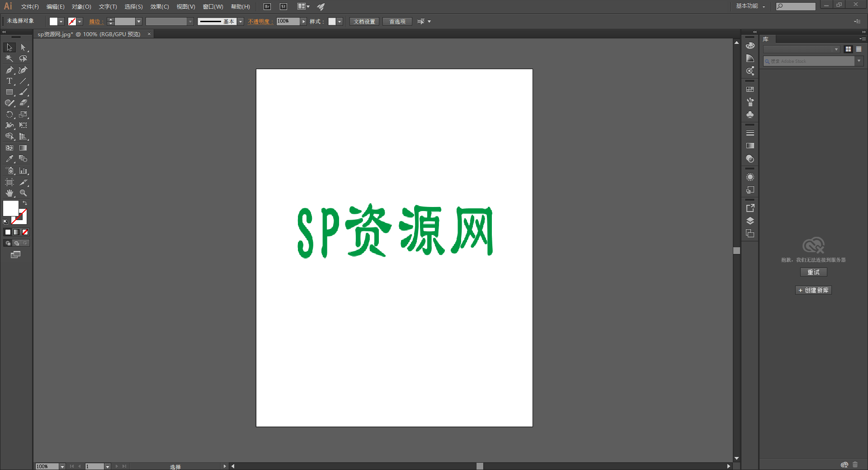Viewport: 868px width, 470px height.
Task: Enable Draw Behind mode
Action: pyautogui.click(x=17, y=243)
